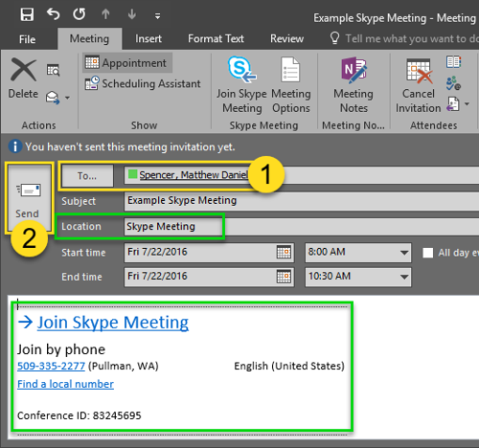Switch to the Review tab
This screenshot has height=448, width=479.
(x=286, y=38)
